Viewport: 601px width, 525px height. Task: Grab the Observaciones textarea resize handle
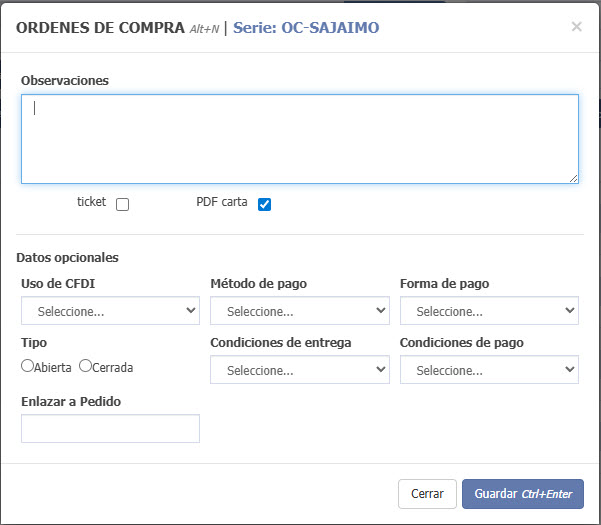click(573, 179)
